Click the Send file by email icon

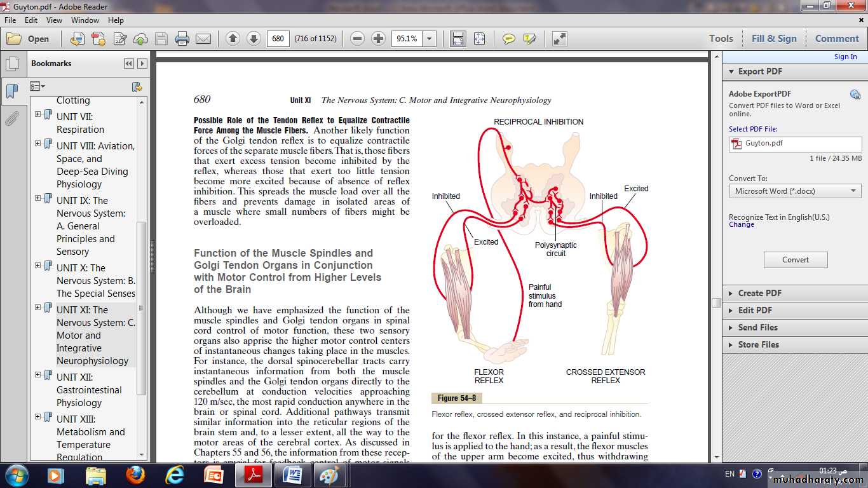point(203,39)
